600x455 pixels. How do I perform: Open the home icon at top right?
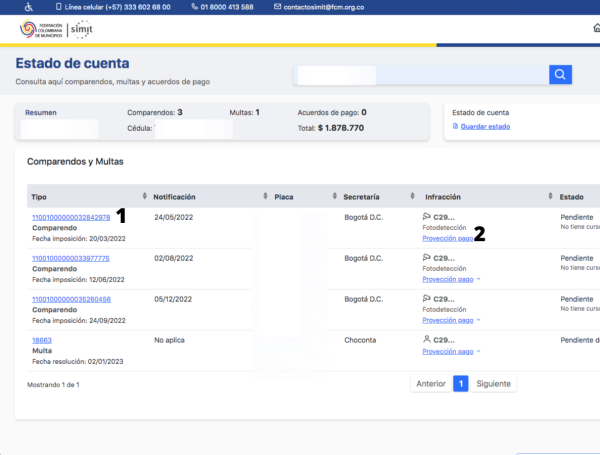(x=597, y=28)
